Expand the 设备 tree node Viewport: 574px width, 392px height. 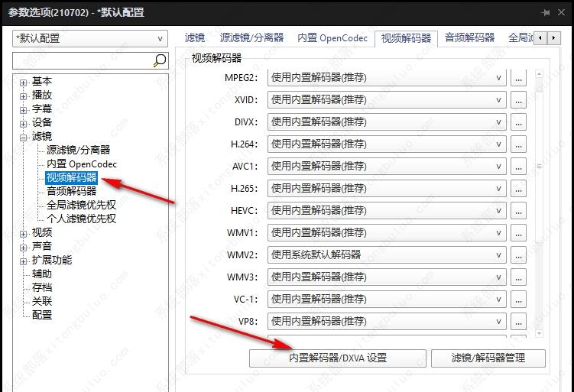24,124
